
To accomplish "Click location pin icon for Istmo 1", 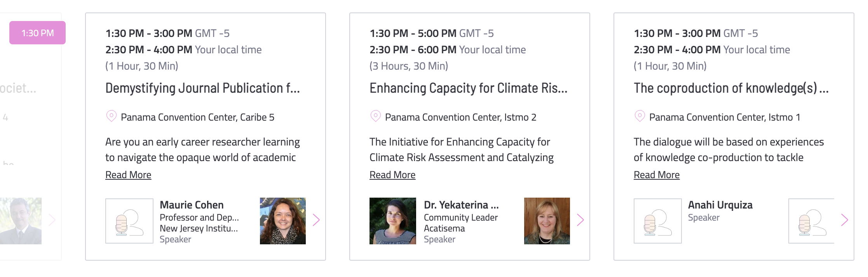I will 640,116.
